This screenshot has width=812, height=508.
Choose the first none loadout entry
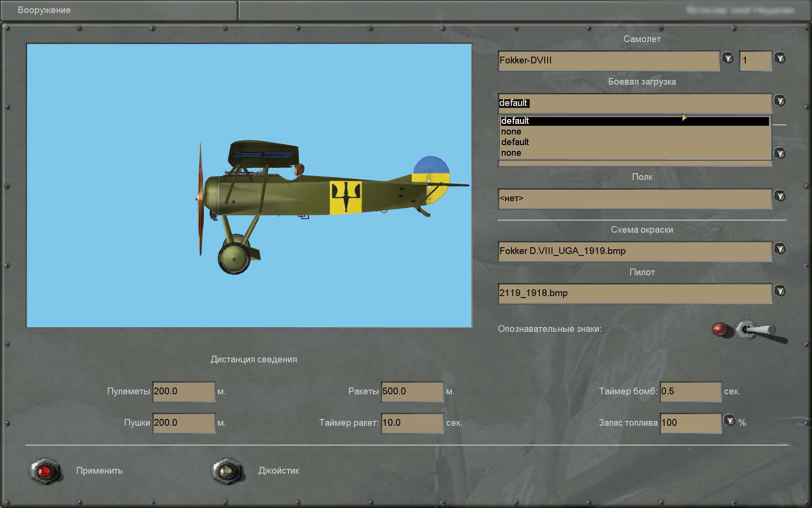pyautogui.click(x=511, y=132)
